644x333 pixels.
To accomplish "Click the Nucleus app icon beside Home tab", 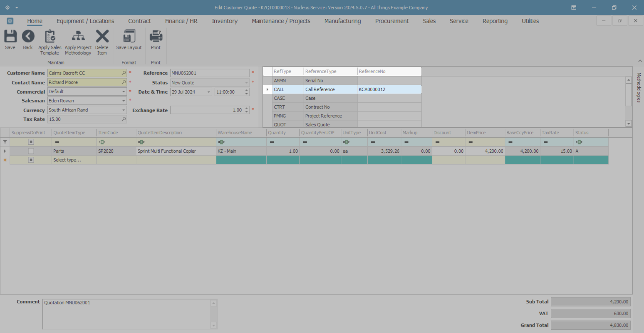I will [x=10, y=21].
